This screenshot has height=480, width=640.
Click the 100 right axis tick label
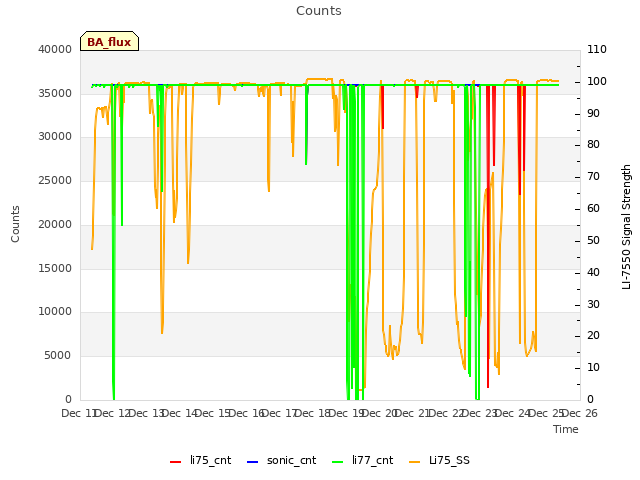(597, 81)
